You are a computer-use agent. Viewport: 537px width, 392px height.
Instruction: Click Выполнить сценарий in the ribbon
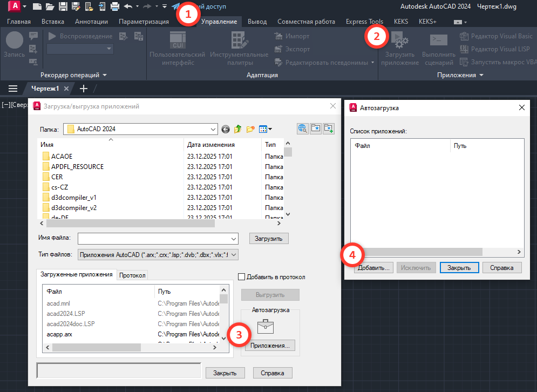pyautogui.click(x=439, y=49)
